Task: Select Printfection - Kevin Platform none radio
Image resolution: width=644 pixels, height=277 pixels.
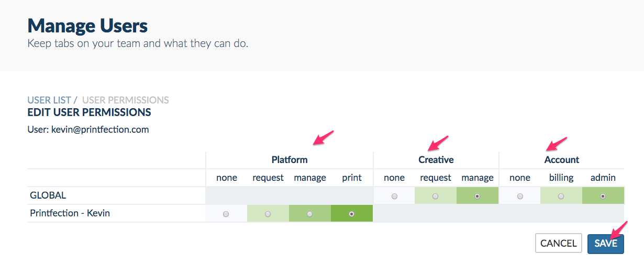Action: click(x=226, y=214)
